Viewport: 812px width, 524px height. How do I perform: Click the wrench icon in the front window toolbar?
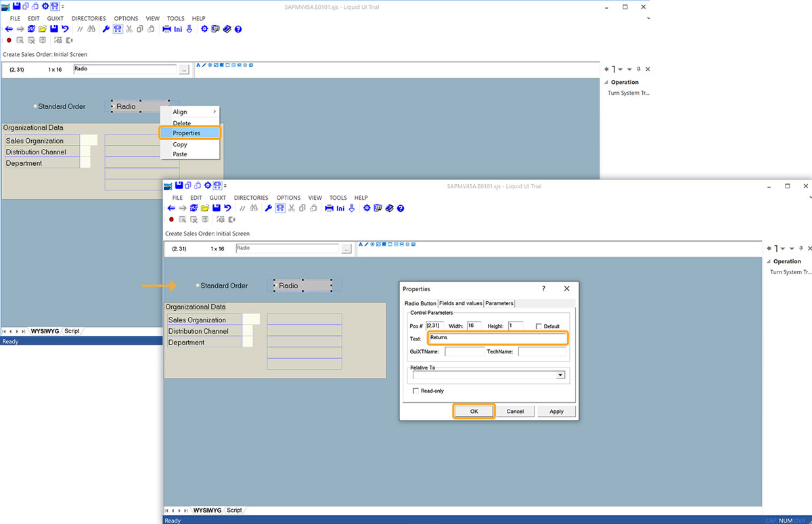tap(268, 209)
